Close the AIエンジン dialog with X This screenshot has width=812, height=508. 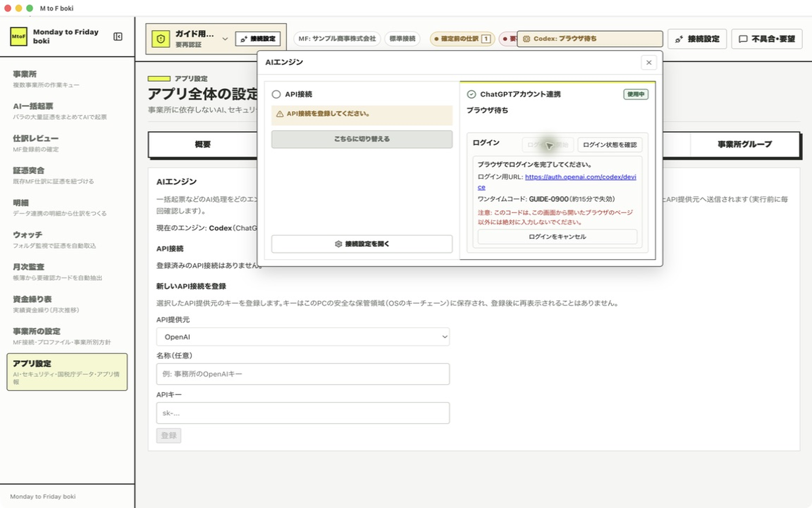tap(649, 63)
